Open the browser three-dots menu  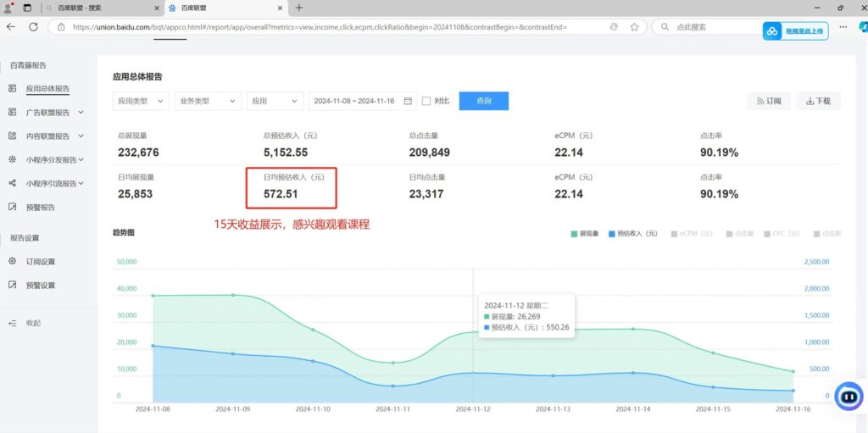click(x=843, y=26)
